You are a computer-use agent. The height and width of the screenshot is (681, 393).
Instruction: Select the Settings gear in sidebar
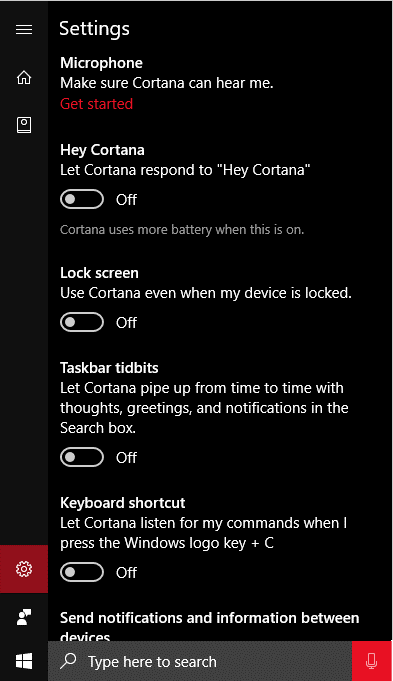pos(24,569)
